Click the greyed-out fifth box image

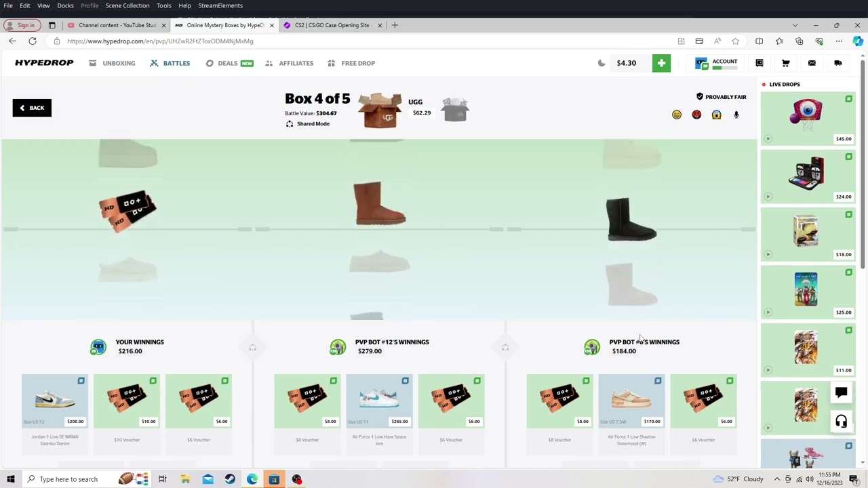click(455, 109)
